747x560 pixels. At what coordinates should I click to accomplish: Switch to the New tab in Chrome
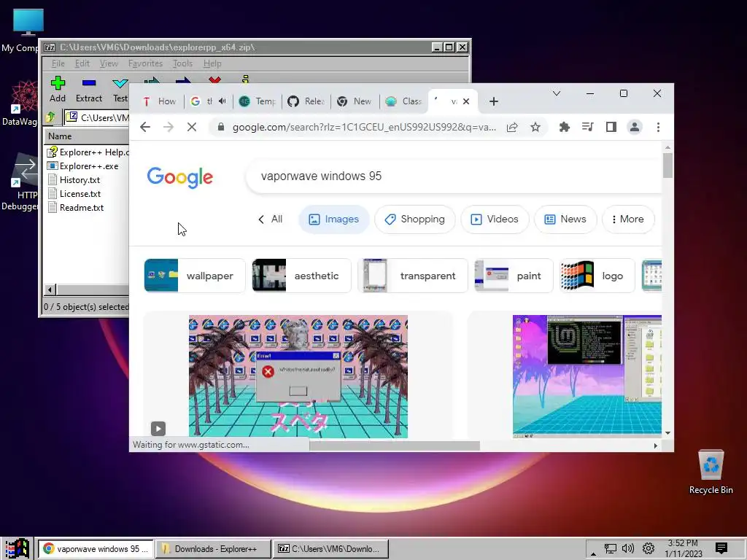click(x=355, y=101)
